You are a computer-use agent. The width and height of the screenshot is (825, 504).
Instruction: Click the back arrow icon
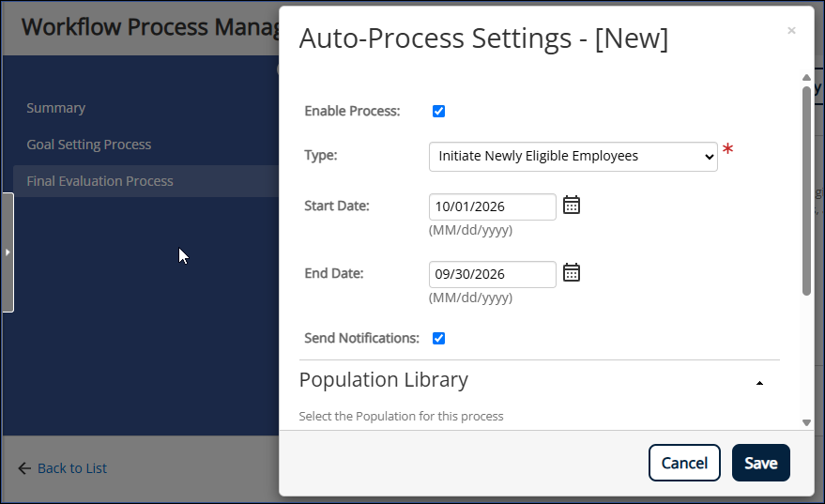[24, 468]
